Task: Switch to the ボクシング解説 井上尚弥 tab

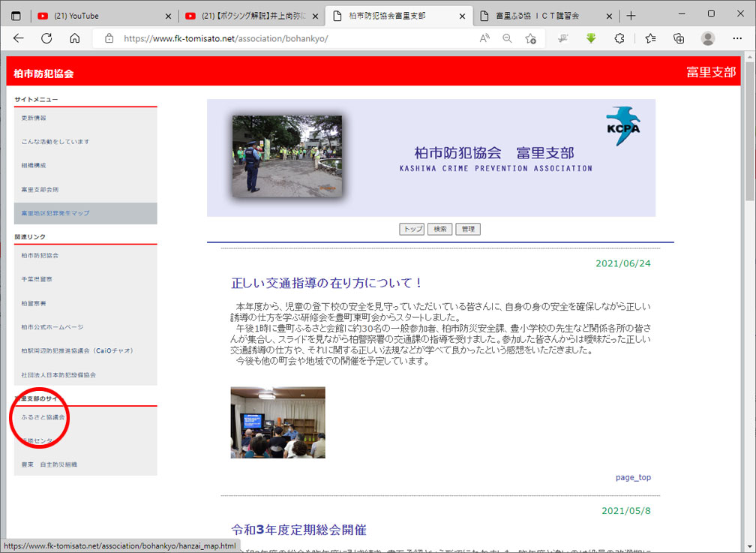Action: click(250, 16)
